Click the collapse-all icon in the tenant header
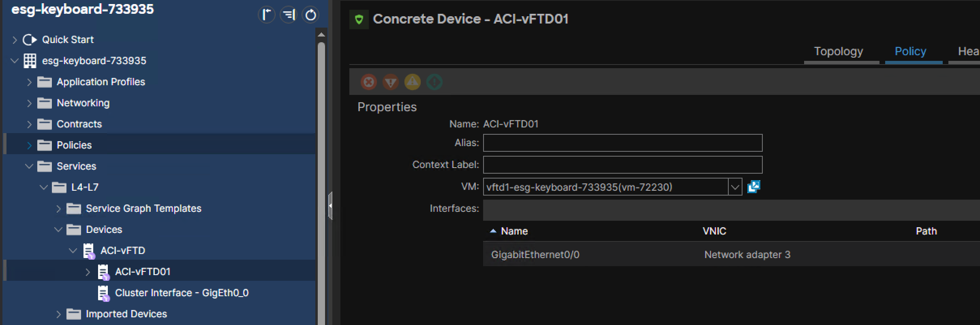The height and width of the screenshot is (325, 980). [289, 15]
